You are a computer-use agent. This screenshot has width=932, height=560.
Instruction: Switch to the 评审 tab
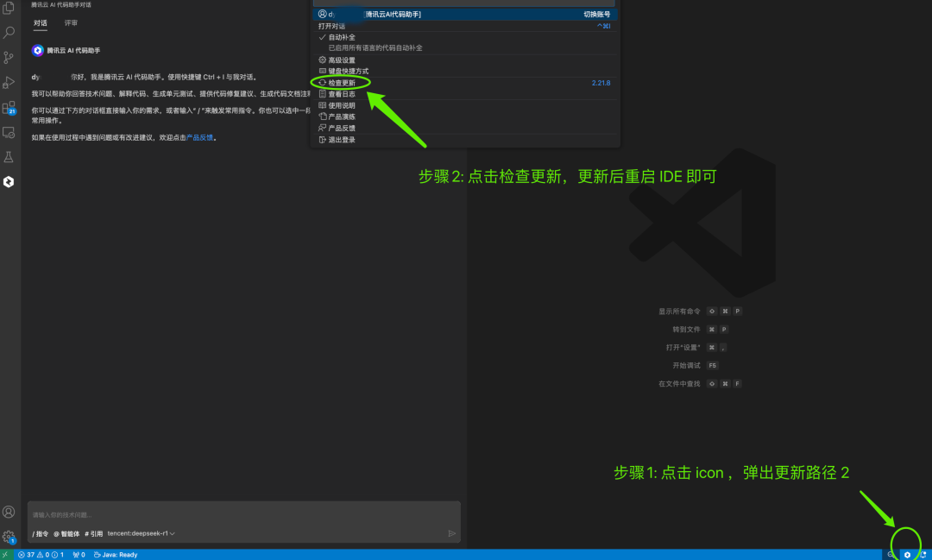pos(71,23)
